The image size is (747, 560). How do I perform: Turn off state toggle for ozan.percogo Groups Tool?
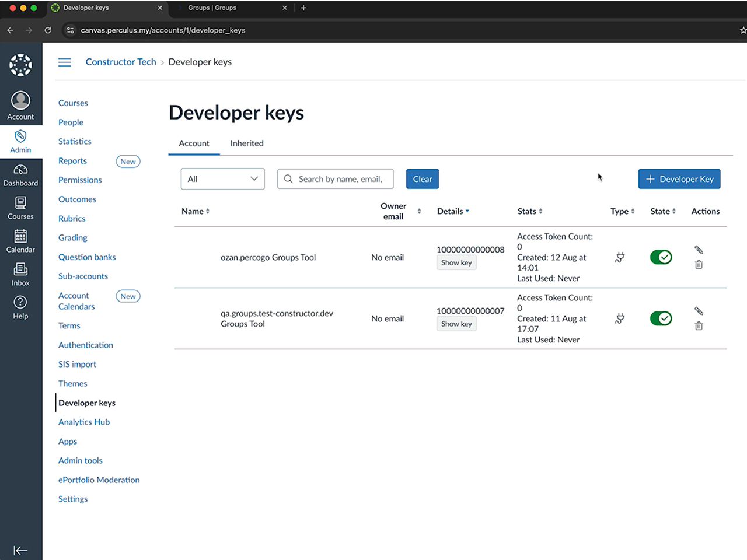[661, 257]
